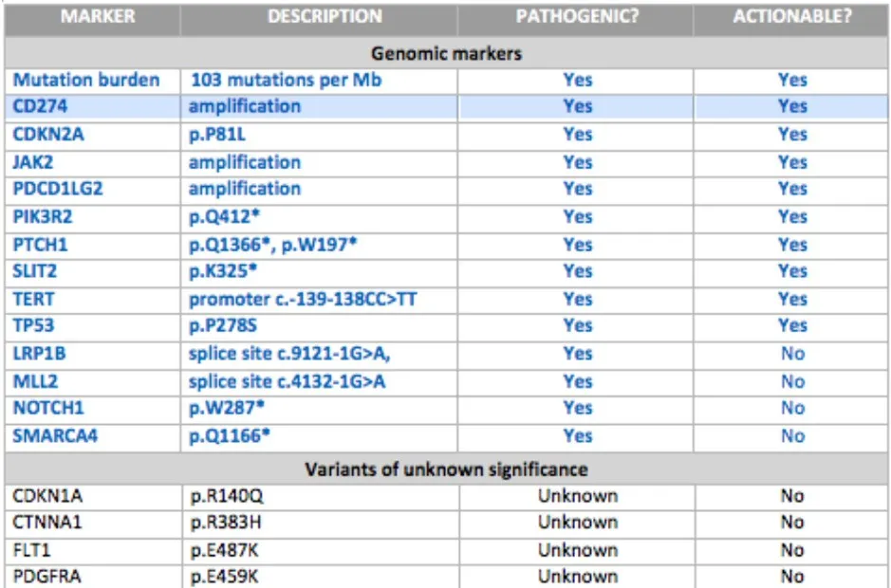
Task: Select the 'Variants of unknown significance' heading
Action: coord(446,469)
